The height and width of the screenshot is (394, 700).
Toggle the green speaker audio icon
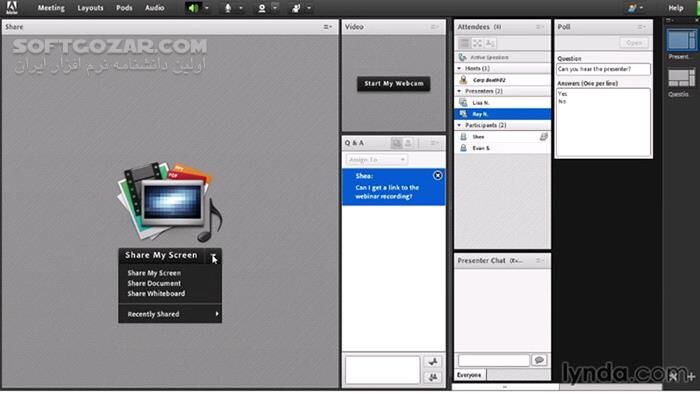click(193, 8)
